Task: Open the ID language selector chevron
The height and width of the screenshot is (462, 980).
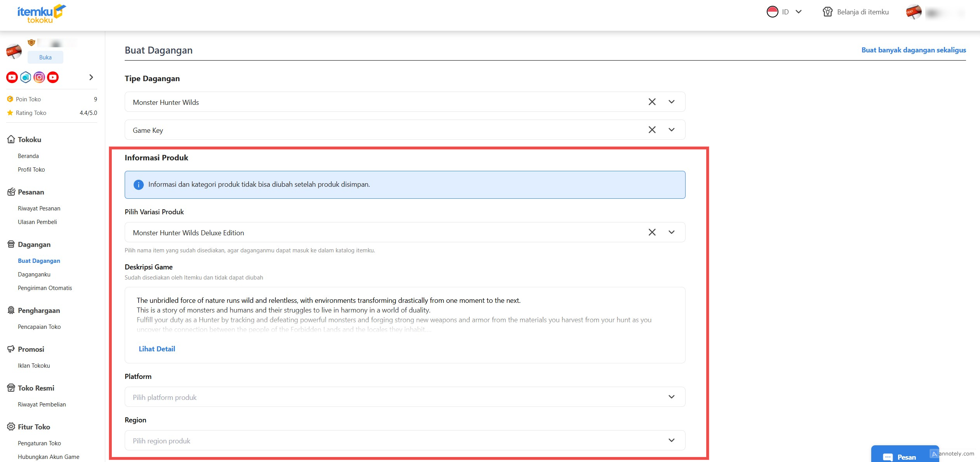Action: (x=799, y=12)
